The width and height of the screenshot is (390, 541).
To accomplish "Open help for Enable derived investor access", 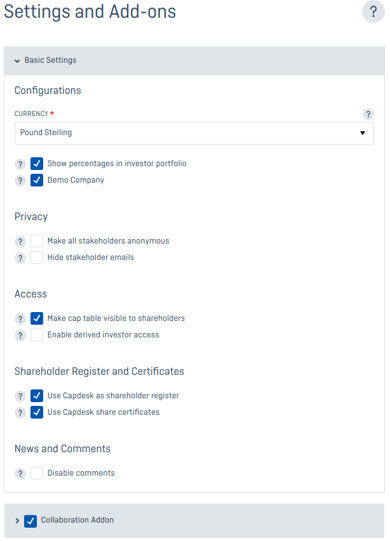I will click(20, 335).
